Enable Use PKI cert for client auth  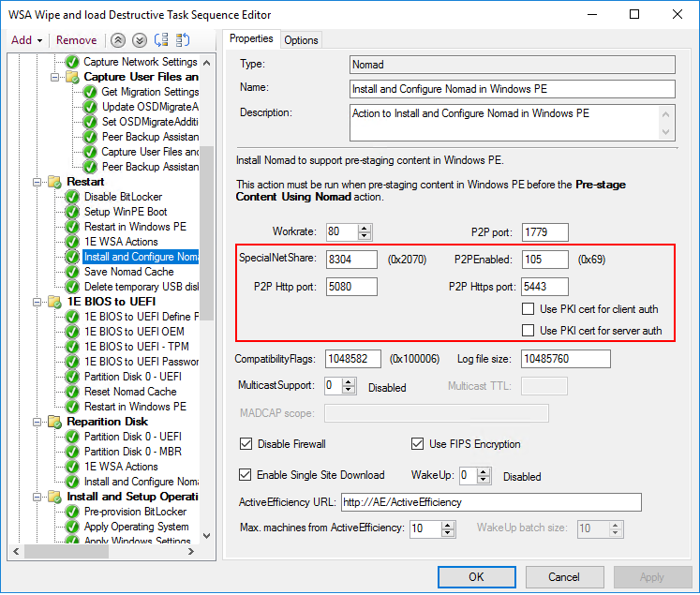point(529,310)
